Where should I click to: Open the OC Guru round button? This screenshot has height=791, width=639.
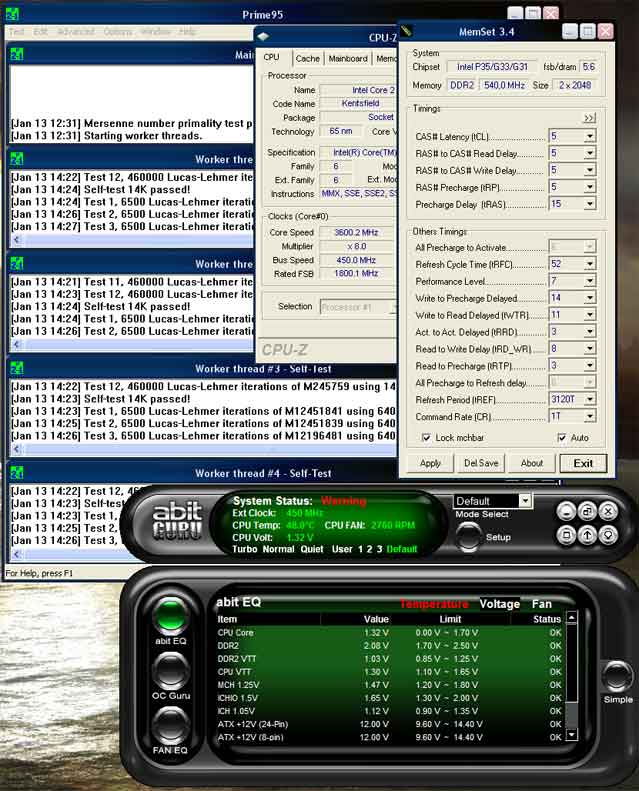click(171, 670)
